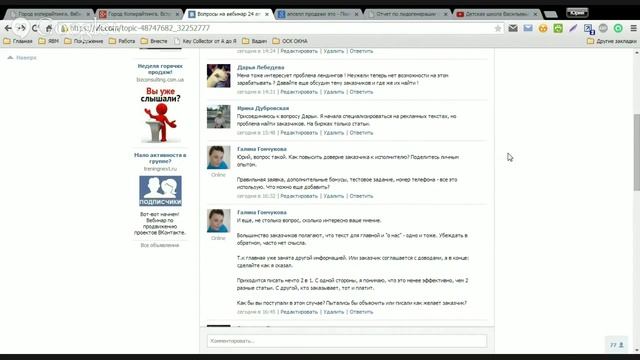Click Удалить under Ирина Дубровская comment
Viewport: 640px width, 360px height.
(333, 133)
